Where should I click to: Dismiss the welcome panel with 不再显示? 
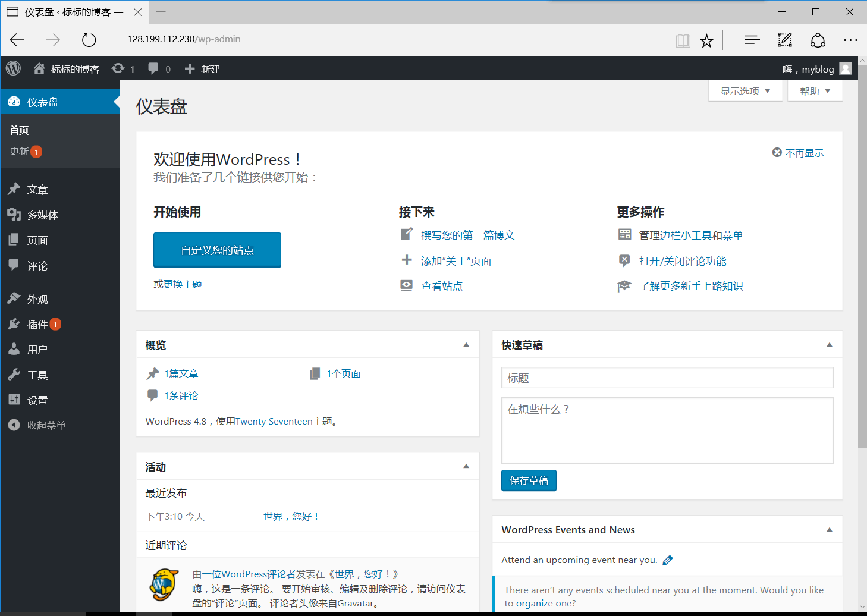[798, 153]
